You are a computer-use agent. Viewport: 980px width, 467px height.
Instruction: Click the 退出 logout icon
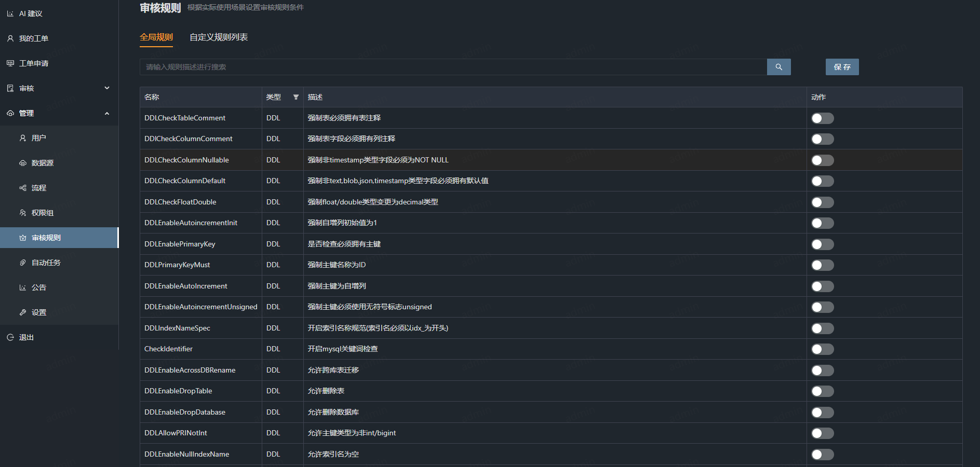10,337
